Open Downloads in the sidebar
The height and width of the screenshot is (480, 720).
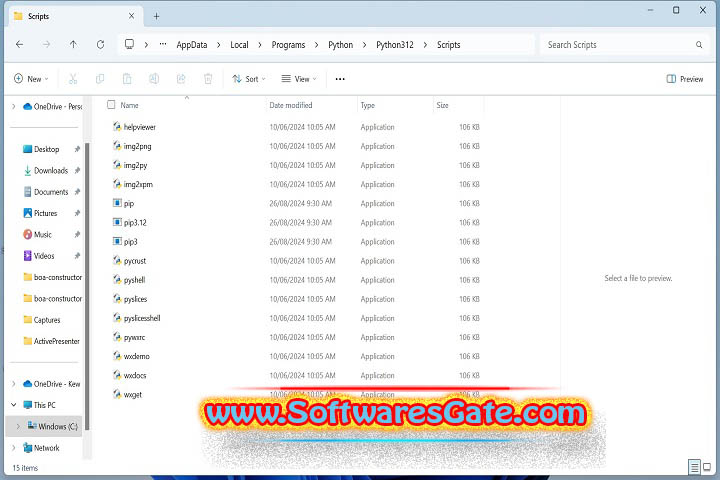pos(51,170)
